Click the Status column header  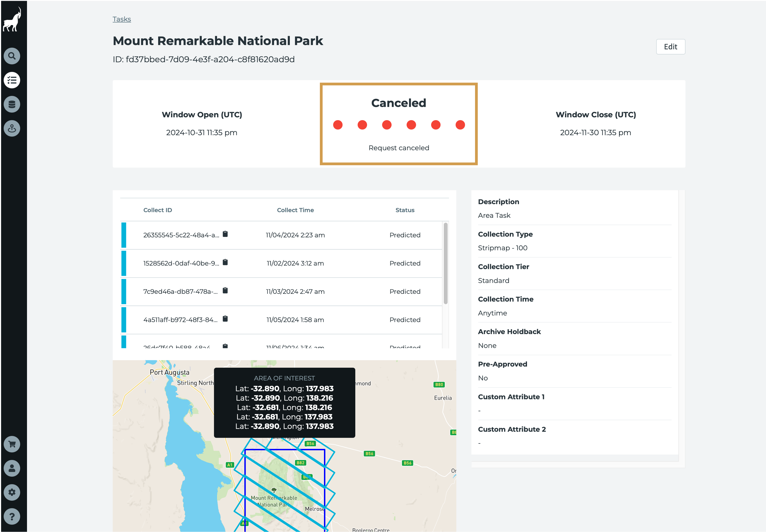click(405, 210)
